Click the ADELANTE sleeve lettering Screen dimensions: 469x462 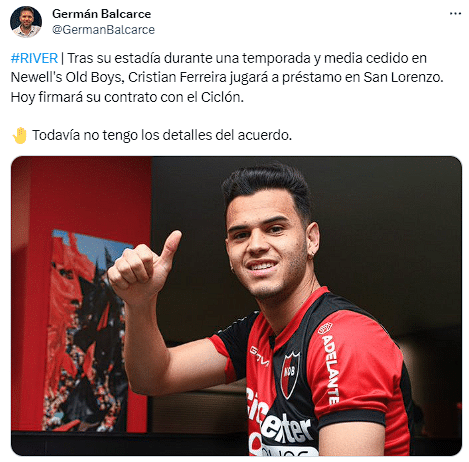[x=330, y=369]
